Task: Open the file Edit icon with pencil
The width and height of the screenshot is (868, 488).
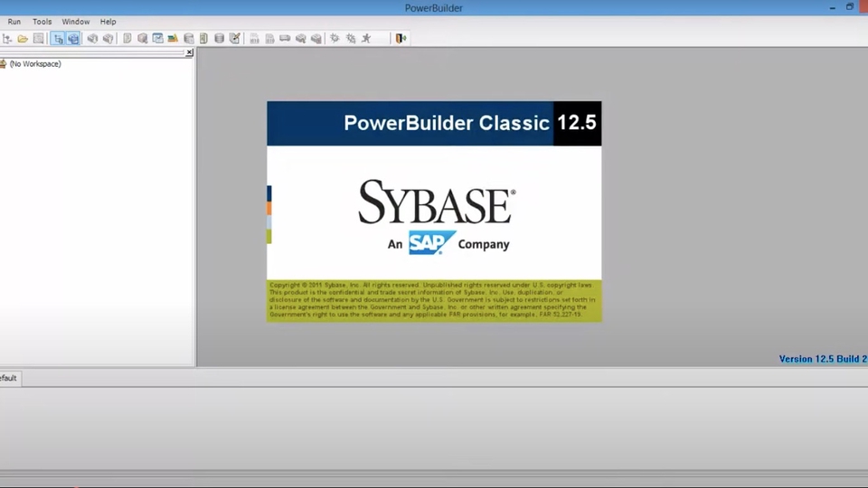Action: (x=235, y=39)
